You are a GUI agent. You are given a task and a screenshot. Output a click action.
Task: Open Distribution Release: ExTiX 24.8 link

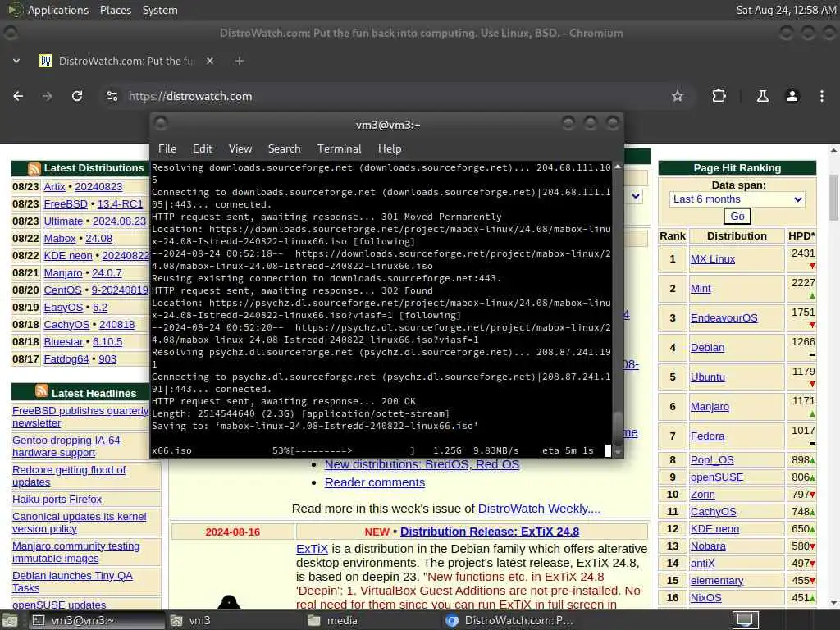[x=490, y=532]
